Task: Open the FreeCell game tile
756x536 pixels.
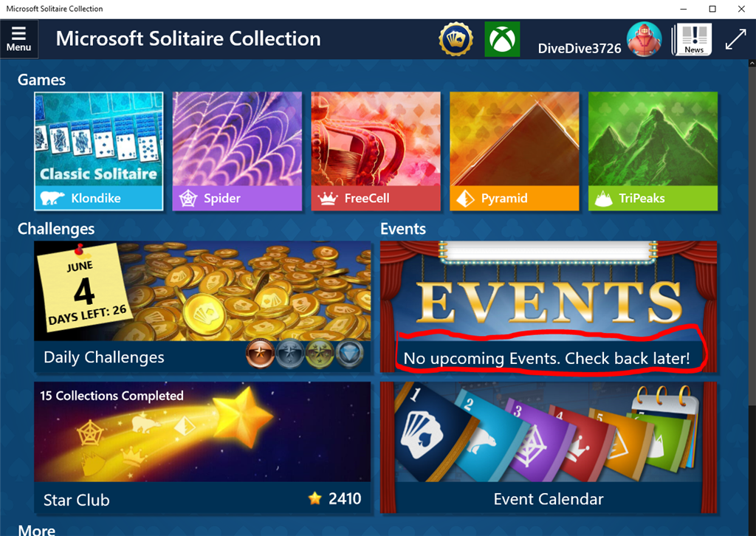Action: (x=376, y=151)
